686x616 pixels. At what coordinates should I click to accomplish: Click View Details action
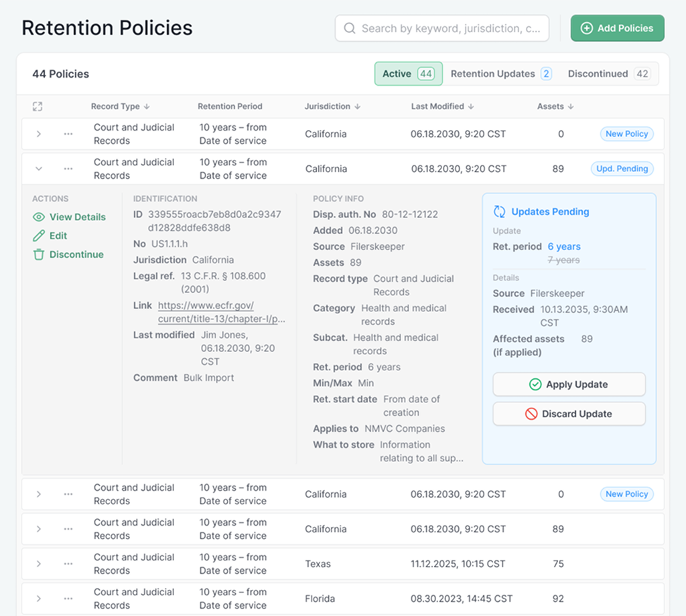pyautogui.click(x=69, y=217)
